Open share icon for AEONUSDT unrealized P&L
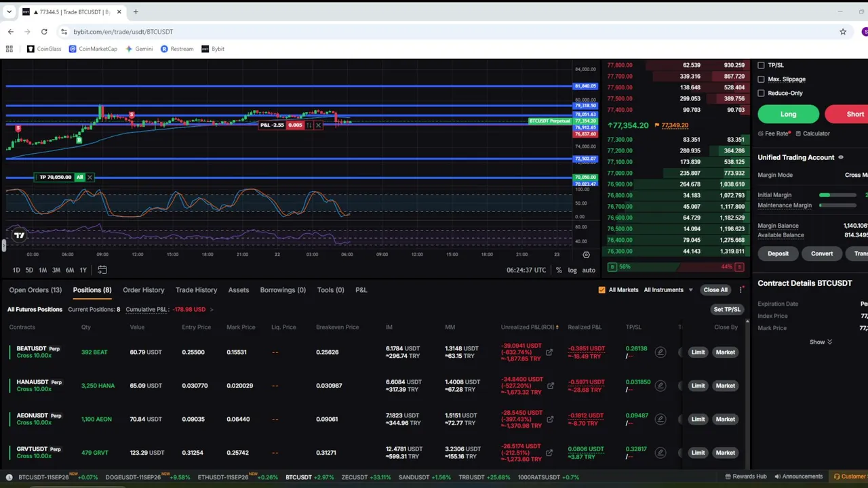Viewport: 868px width, 488px height. [549, 419]
